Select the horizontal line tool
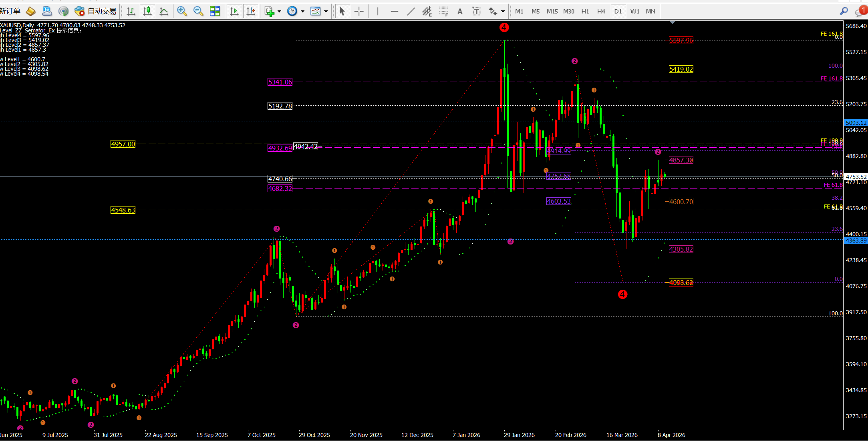Screen dimensions: 868x441 pyautogui.click(x=394, y=11)
